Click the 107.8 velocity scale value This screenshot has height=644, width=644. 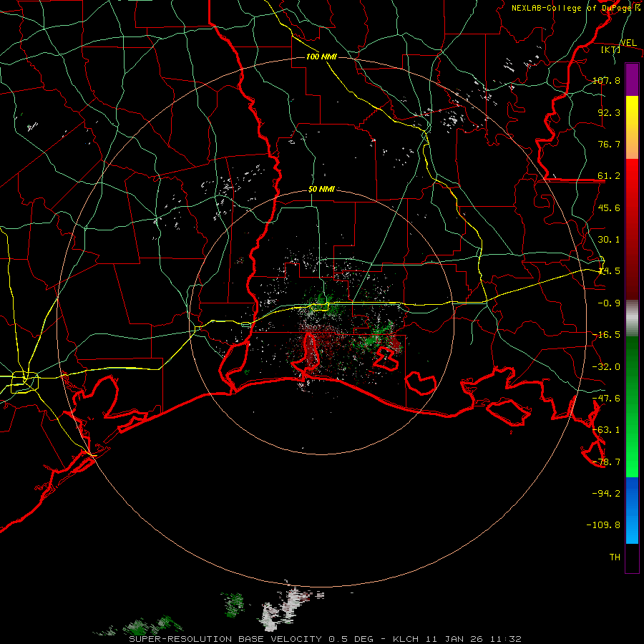pyautogui.click(x=606, y=80)
